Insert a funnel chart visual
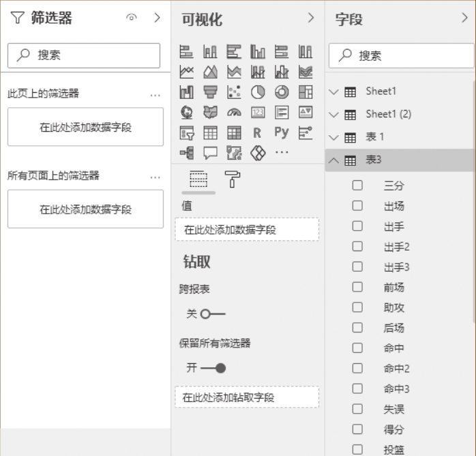476x456 pixels. pos(210,92)
